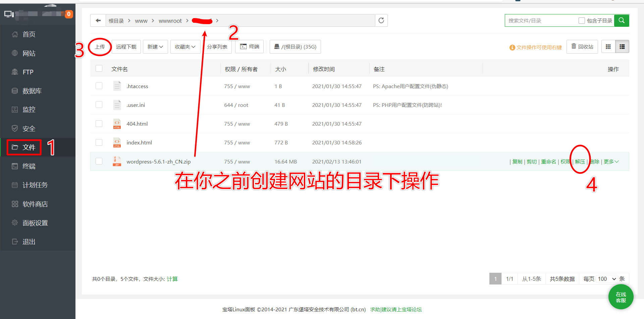Click the wordpress zip file icon
The width and height of the screenshot is (644, 319).
tap(117, 162)
